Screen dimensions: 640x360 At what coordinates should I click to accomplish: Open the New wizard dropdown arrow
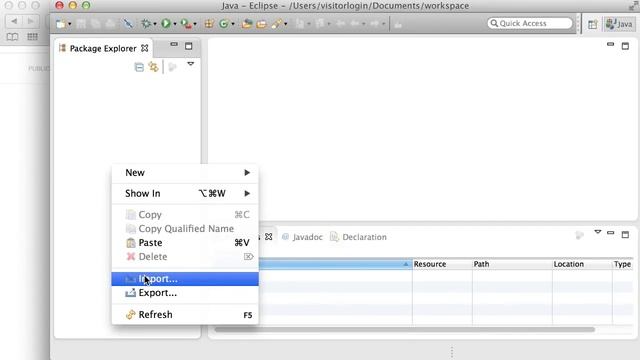point(69,24)
